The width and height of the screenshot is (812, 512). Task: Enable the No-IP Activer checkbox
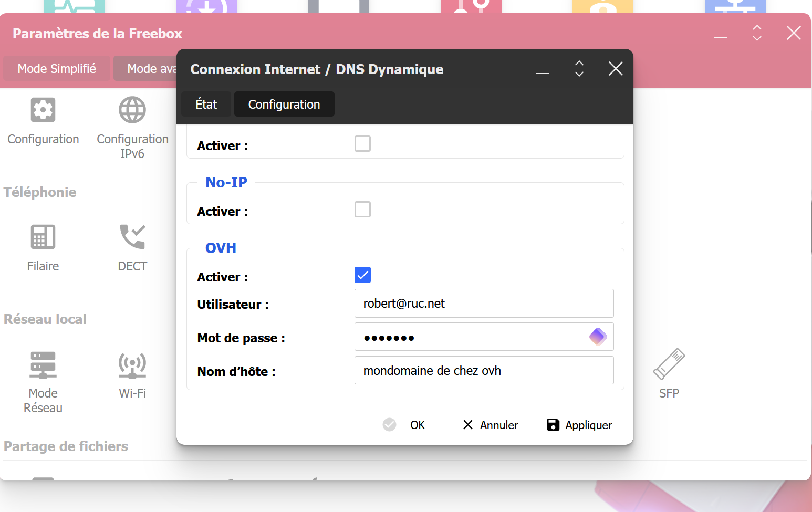(362, 209)
